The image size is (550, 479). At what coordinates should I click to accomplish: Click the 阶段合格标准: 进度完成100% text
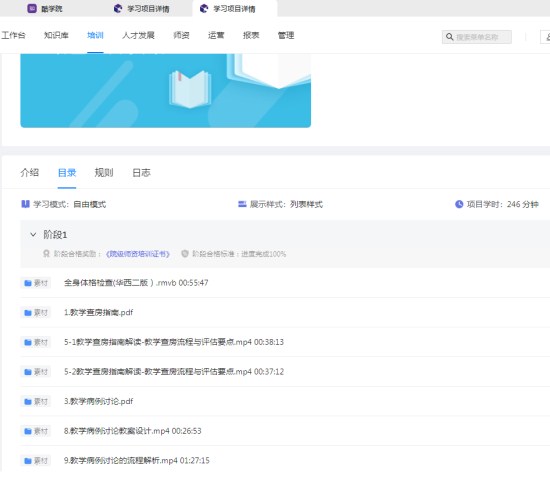coord(239,254)
